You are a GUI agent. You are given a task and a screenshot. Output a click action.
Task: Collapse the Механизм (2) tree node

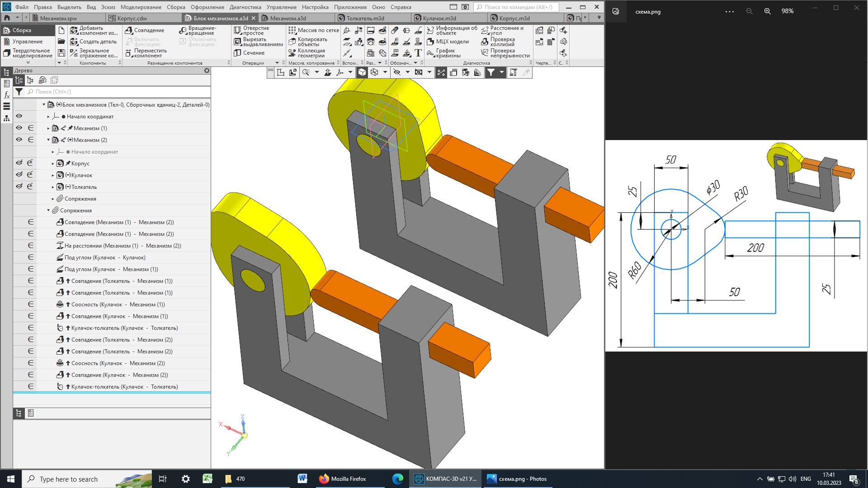click(48, 140)
